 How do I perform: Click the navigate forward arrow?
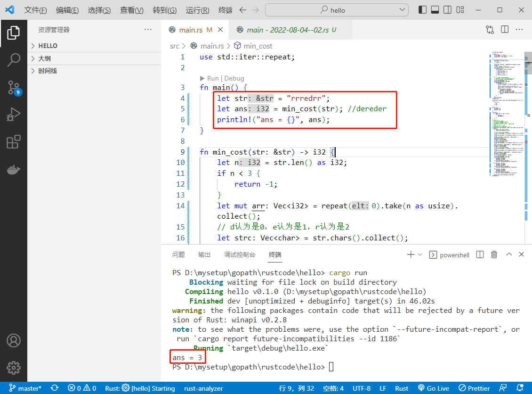point(256,10)
